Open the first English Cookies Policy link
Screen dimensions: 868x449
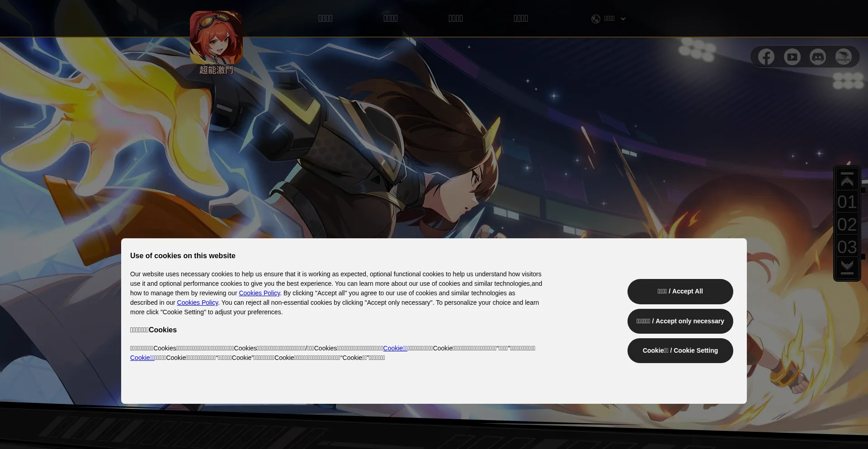click(x=259, y=293)
